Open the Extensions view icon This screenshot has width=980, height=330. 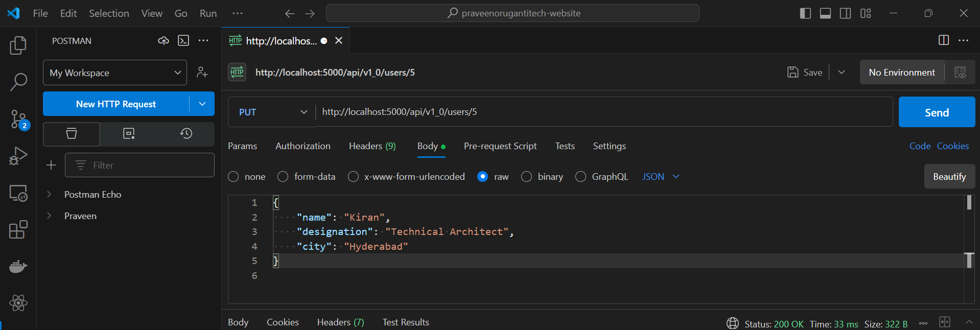pos(18,230)
